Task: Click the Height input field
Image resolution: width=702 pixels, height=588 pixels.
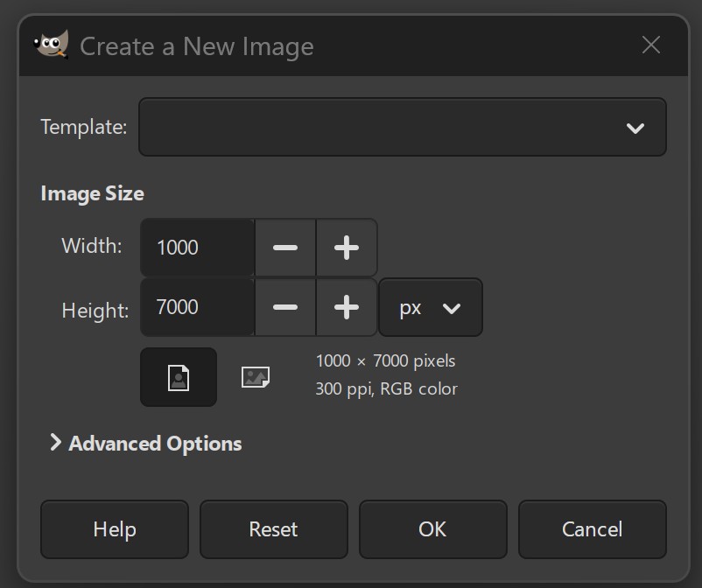Action: (x=198, y=307)
